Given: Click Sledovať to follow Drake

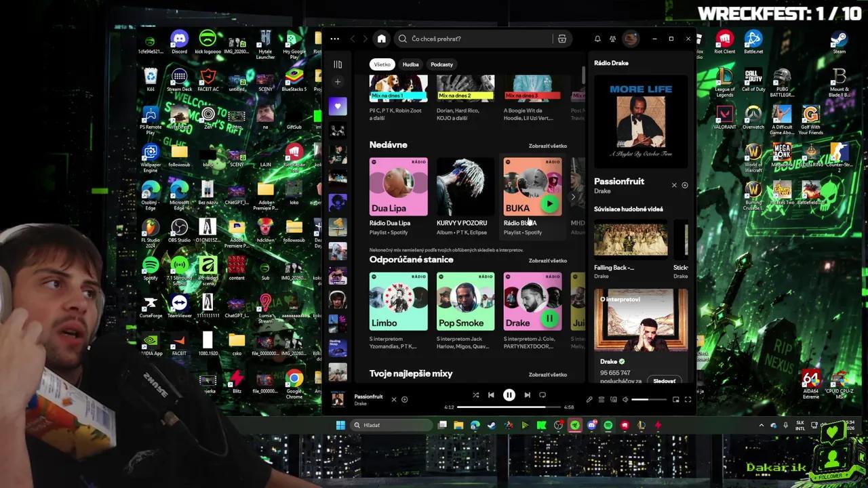Looking at the screenshot, I should [x=664, y=381].
